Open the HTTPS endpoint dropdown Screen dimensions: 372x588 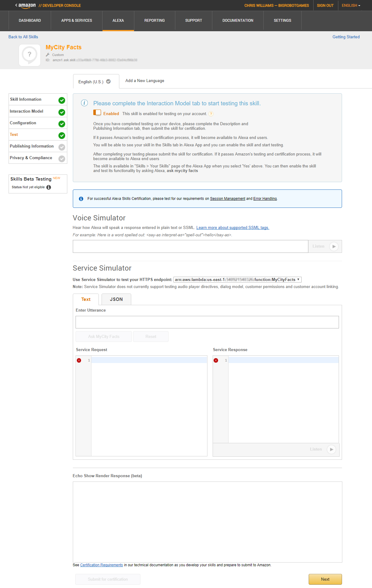tap(237, 279)
